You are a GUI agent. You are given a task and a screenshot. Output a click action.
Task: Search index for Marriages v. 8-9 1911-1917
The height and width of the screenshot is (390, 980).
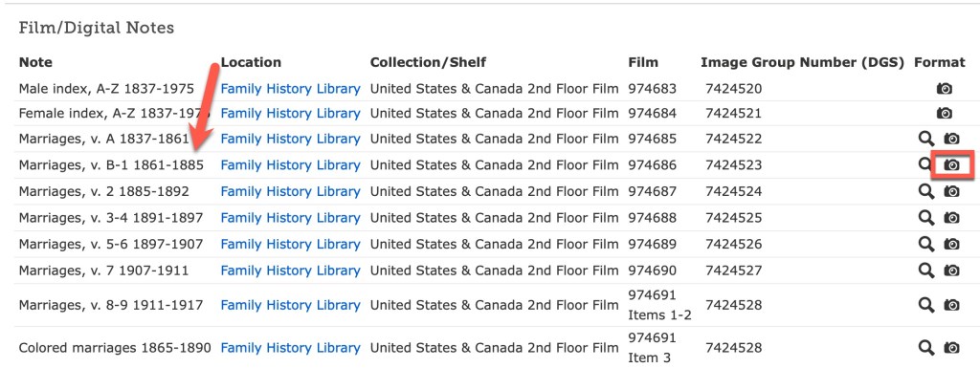click(925, 305)
